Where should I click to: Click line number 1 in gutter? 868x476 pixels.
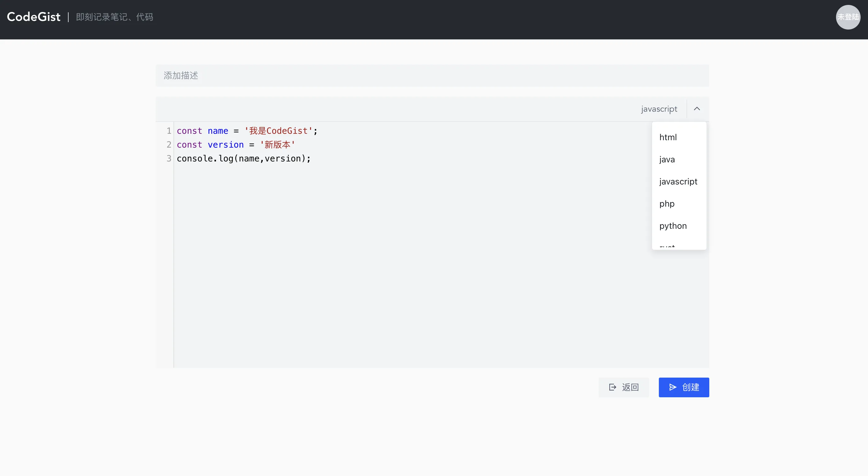click(x=169, y=131)
